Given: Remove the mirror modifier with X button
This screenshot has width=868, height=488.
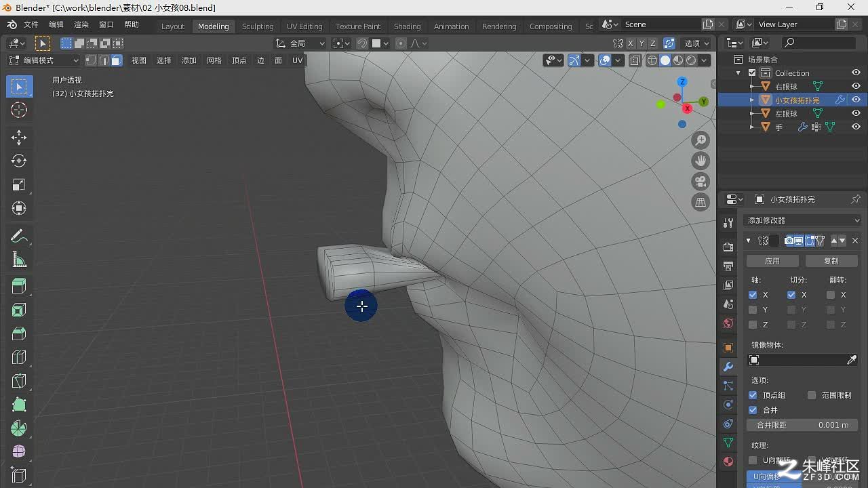Looking at the screenshot, I should click(x=855, y=241).
